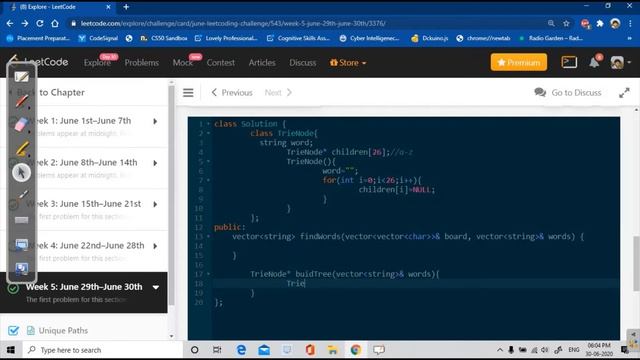Open a new browser tab
The image size is (640, 360).
(126, 7)
